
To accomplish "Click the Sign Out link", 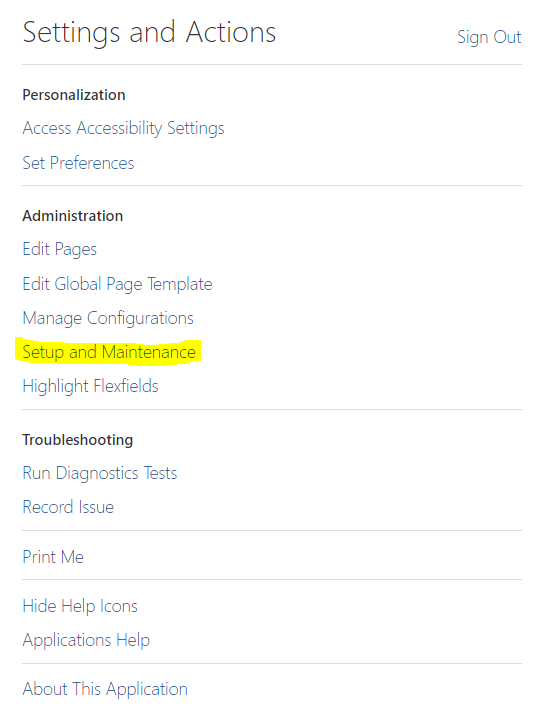I will pyautogui.click(x=489, y=37).
